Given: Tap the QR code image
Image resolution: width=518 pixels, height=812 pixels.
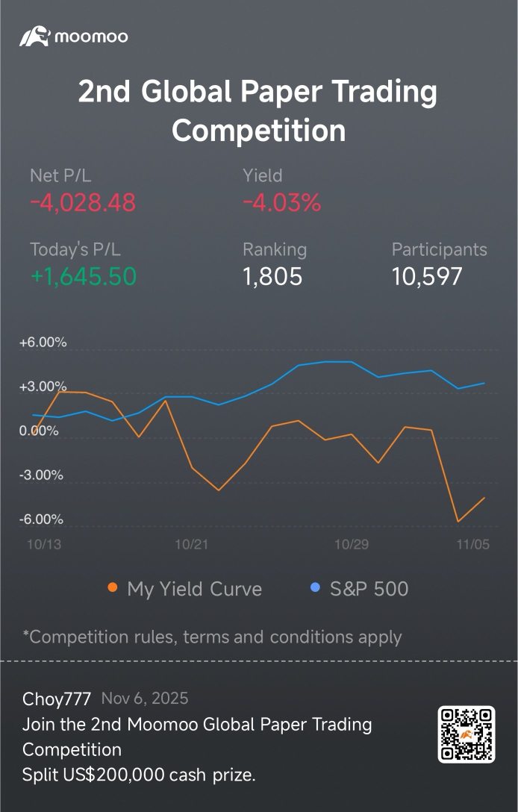Looking at the screenshot, I should coord(466,734).
